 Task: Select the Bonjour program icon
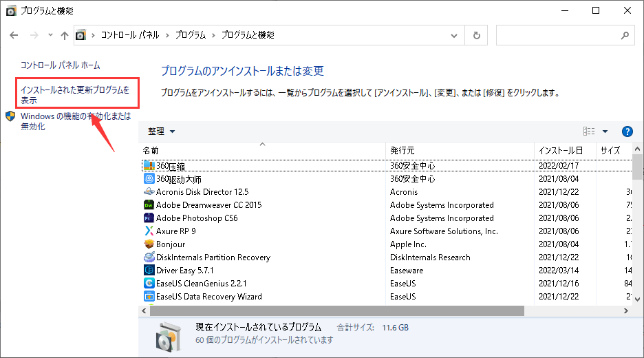point(149,244)
